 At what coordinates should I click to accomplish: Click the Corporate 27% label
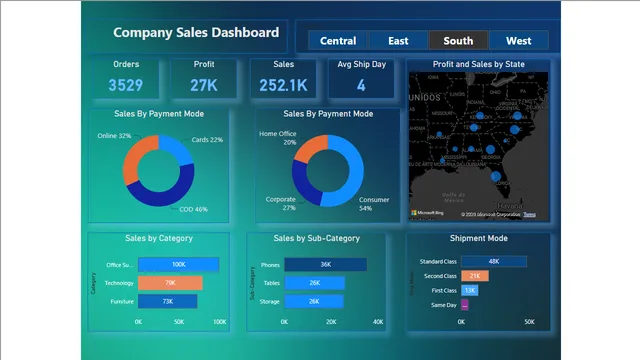click(x=281, y=203)
